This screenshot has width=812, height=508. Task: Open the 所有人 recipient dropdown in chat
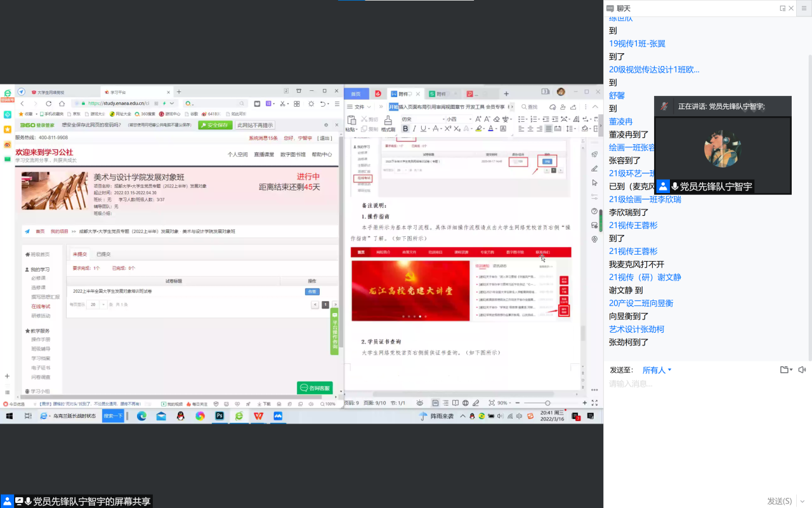click(657, 370)
